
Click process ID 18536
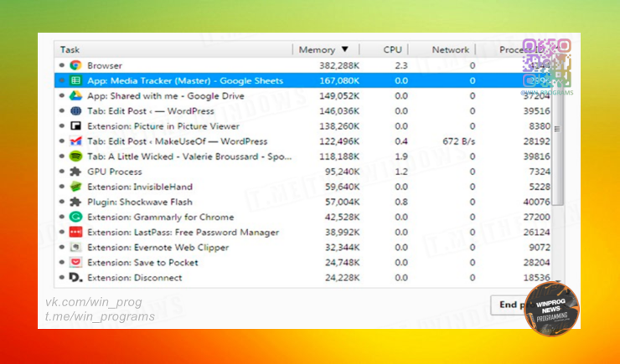[x=536, y=278]
